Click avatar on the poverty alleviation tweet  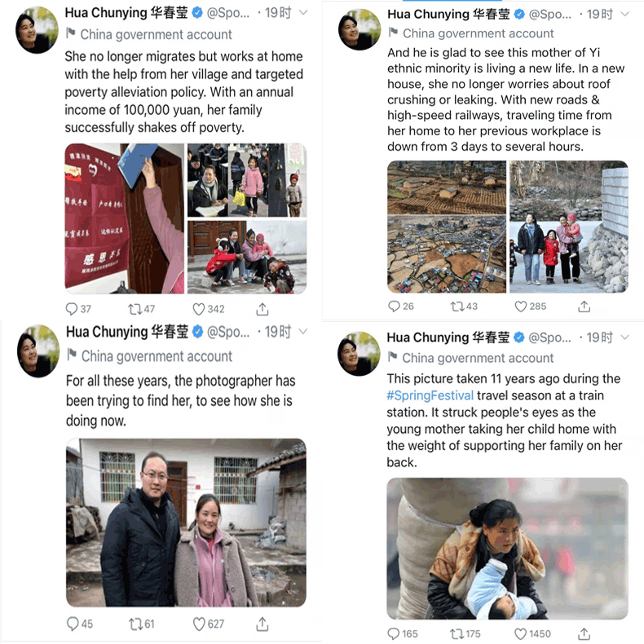(x=37, y=30)
